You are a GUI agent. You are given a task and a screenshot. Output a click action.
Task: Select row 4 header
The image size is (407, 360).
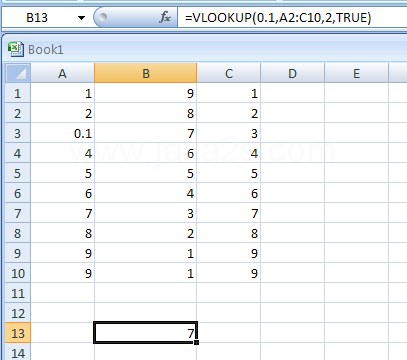tap(18, 153)
